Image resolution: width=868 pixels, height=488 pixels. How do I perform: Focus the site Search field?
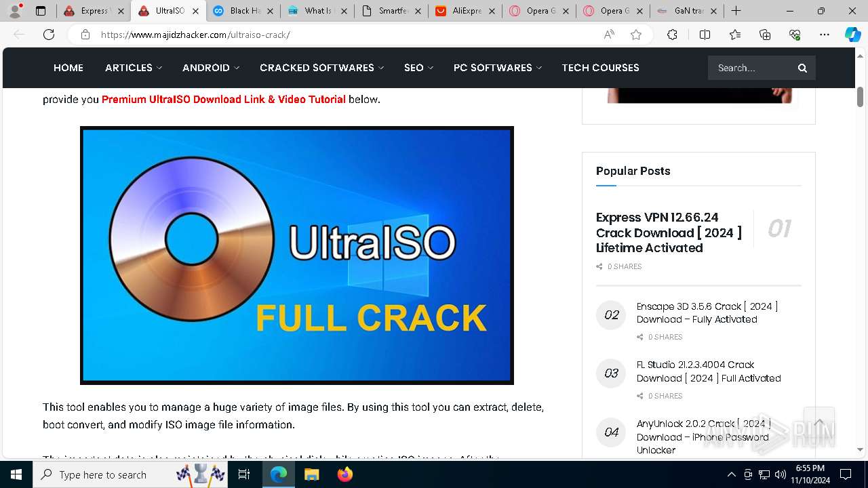(x=751, y=68)
